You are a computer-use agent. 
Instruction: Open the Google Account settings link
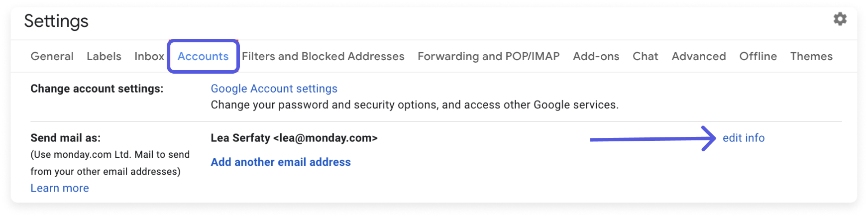click(x=274, y=89)
